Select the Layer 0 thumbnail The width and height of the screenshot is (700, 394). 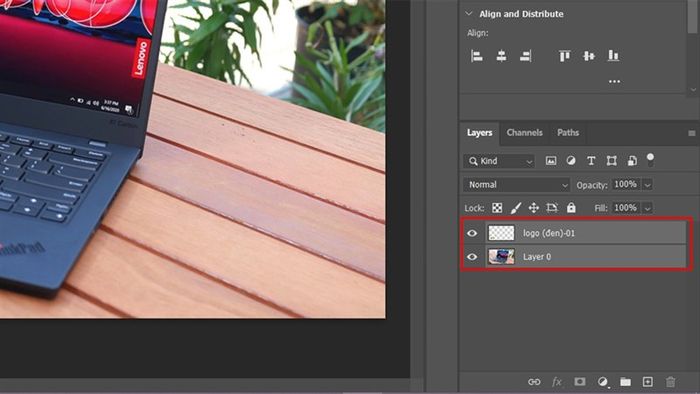pos(501,257)
